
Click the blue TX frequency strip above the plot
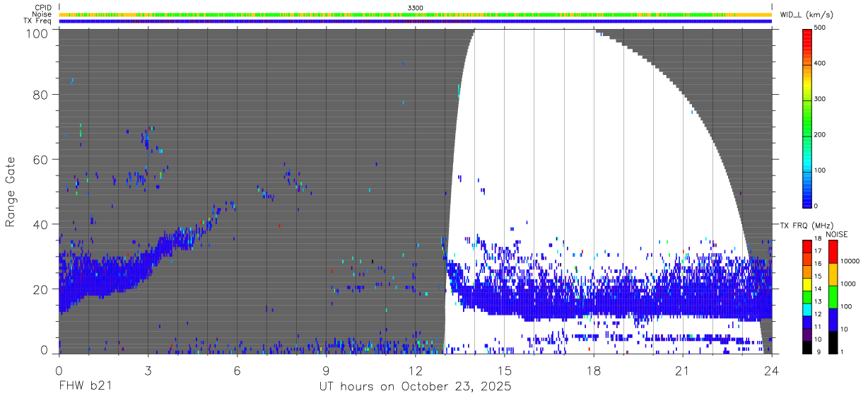[416, 21]
